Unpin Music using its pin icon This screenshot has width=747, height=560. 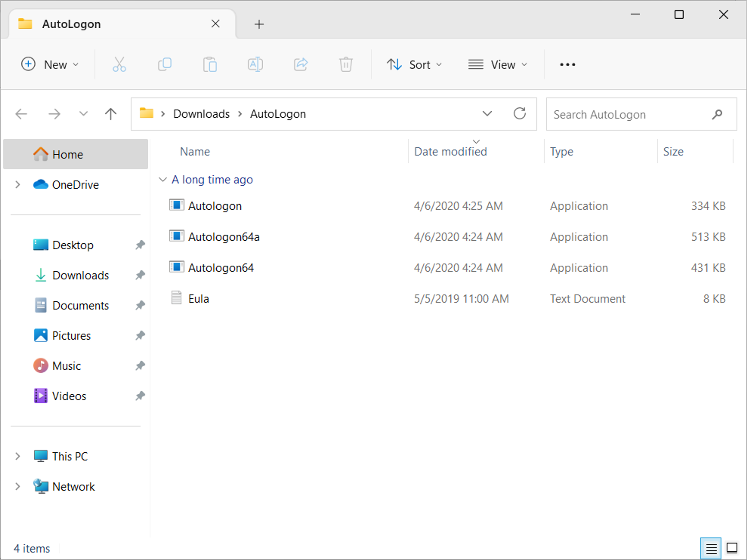point(140,366)
